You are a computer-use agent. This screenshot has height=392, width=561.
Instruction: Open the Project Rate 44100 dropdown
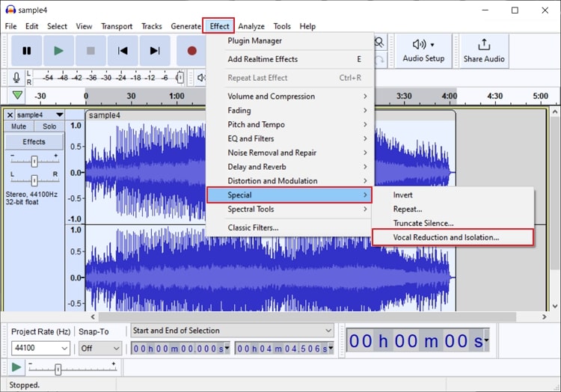[x=40, y=348]
